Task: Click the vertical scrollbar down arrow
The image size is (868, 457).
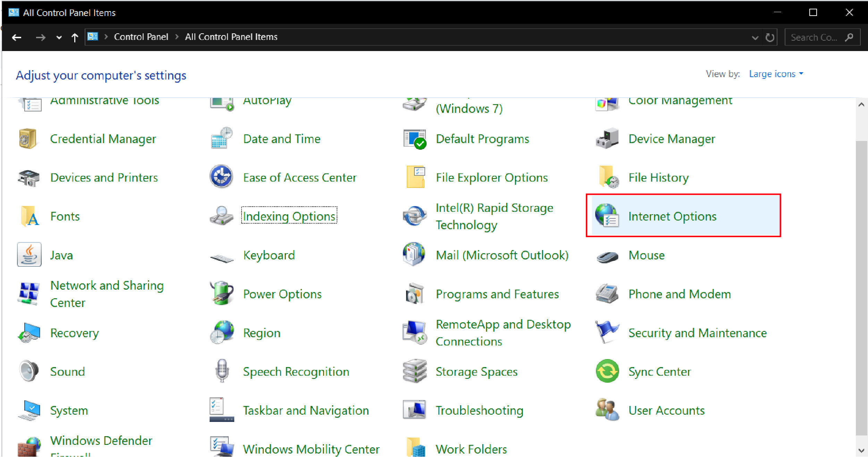Action: tap(861, 451)
